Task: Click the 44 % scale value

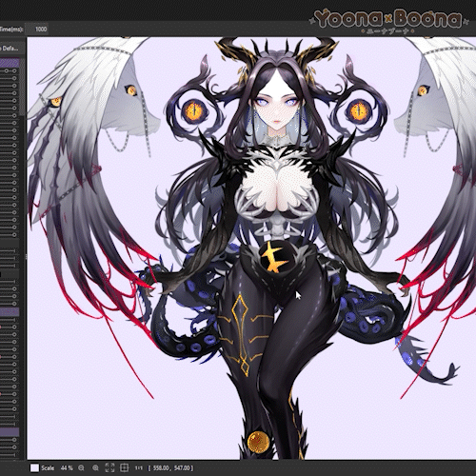Action: (67, 467)
